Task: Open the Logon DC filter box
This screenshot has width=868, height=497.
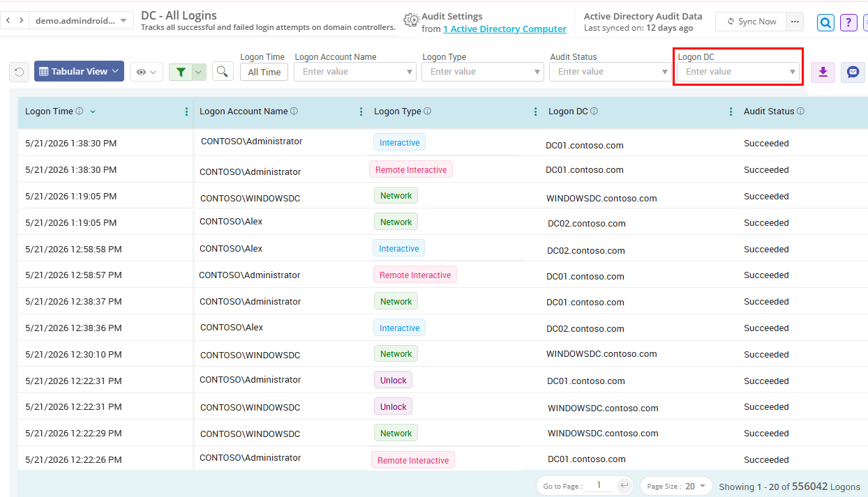Action: tap(738, 72)
